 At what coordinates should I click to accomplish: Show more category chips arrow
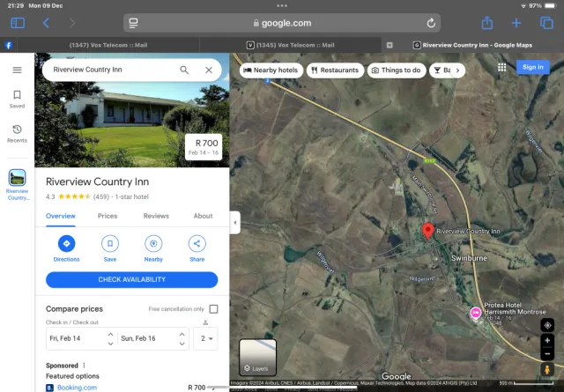(x=457, y=70)
